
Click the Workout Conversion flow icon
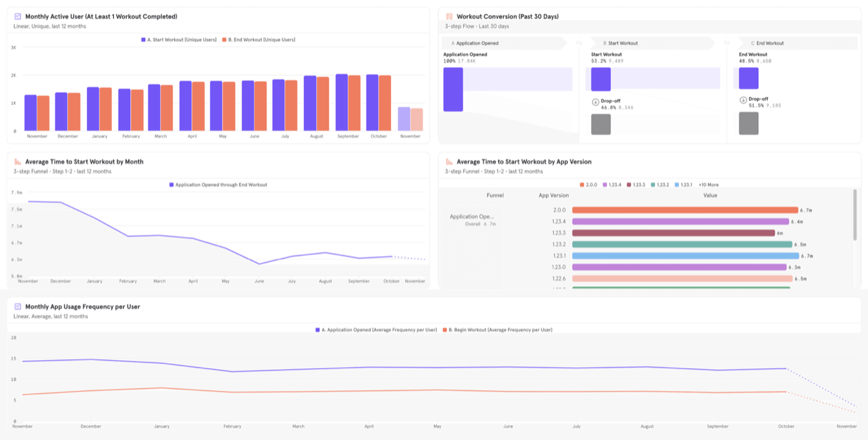click(449, 17)
